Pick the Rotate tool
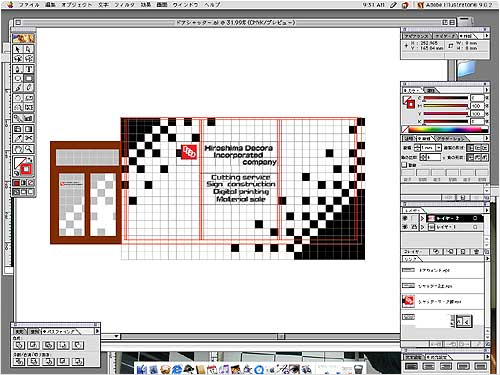Screen dimensions: 500x375 click(x=18, y=98)
